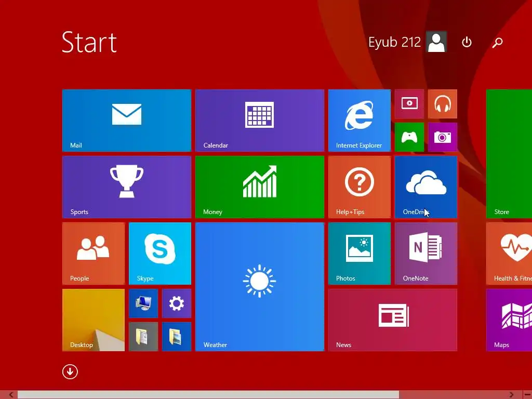This screenshot has height=399, width=532.
Task: Open the Video small tile
Action: tap(409, 104)
